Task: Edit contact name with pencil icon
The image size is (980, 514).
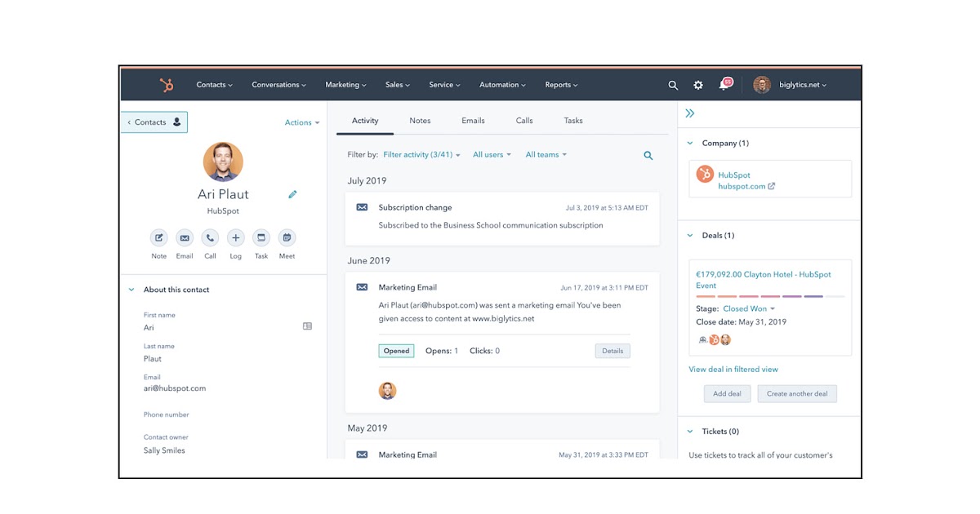Action: coord(292,194)
